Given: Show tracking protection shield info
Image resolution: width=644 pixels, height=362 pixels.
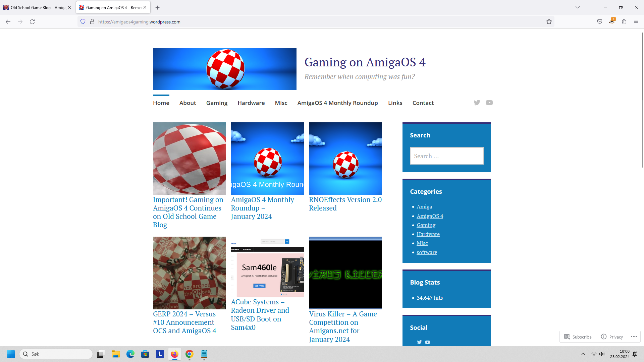Looking at the screenshot, I should click(x=83, y=22).
